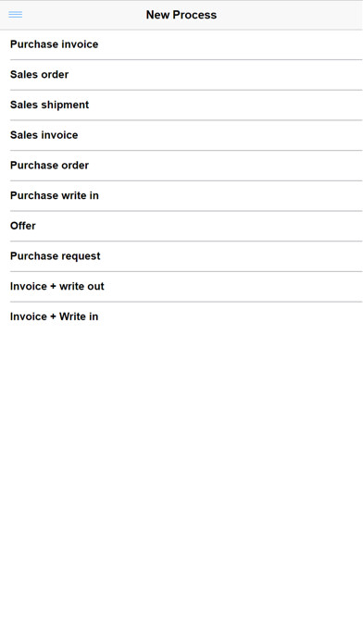363x644 pixels.
Task: Tap the Sales shipment row
Action: [x=181, y=105]
